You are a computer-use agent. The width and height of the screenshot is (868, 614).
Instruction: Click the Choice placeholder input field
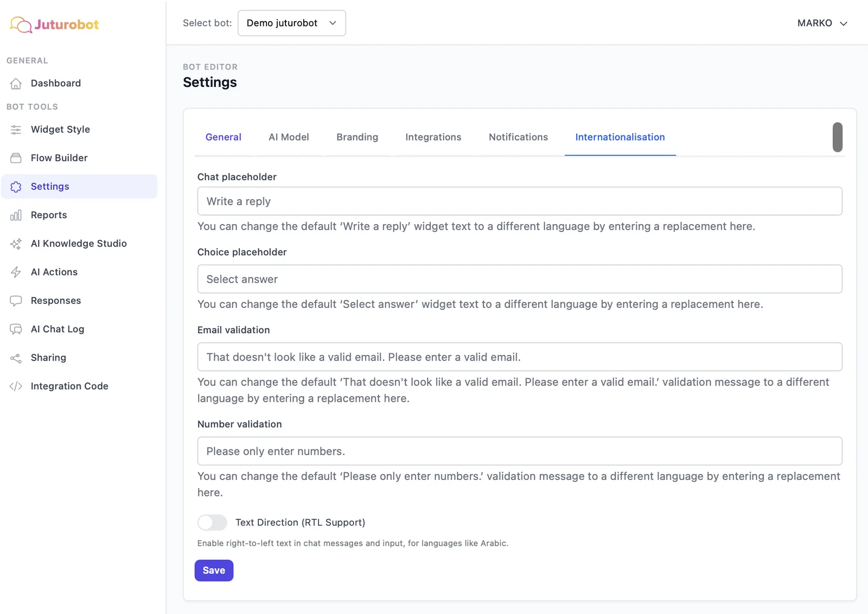tap(520, 279)
